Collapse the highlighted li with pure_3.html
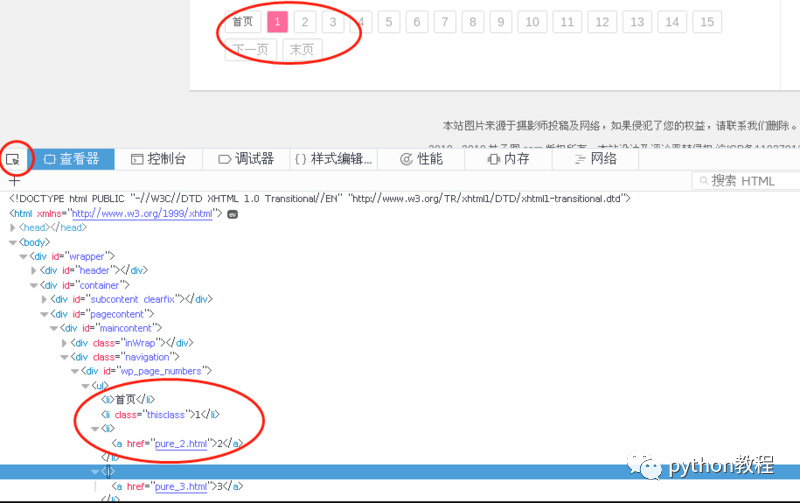800x503 pixels. click(x=95, y=472)
